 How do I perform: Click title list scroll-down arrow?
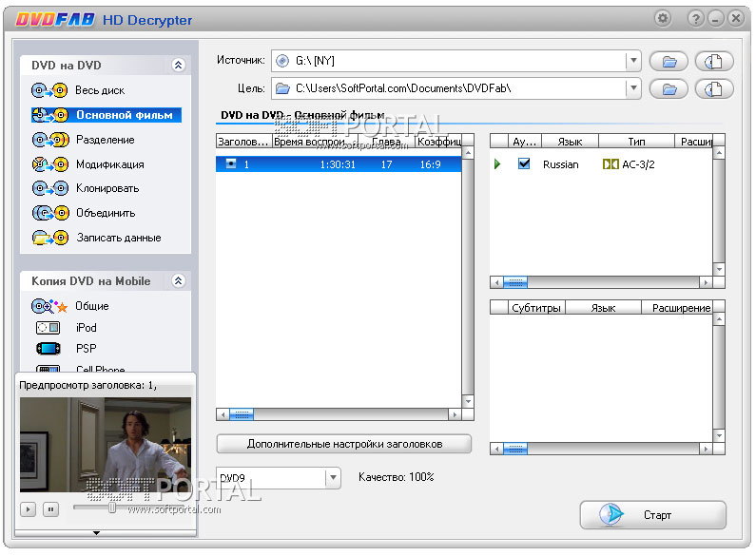[468, 401]
